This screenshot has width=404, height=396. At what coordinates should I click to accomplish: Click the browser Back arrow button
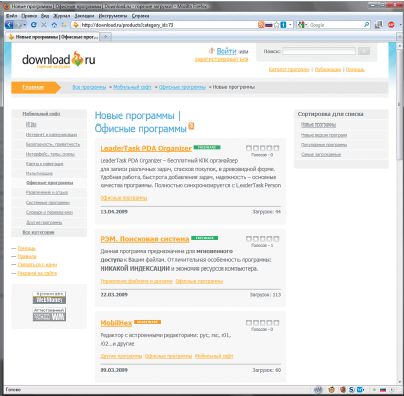coord(9,25)
